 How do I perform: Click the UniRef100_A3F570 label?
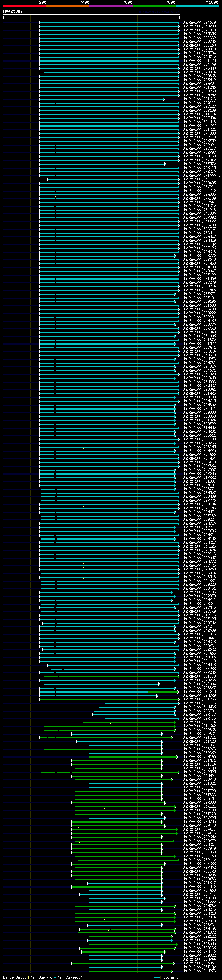click(199, 164)
